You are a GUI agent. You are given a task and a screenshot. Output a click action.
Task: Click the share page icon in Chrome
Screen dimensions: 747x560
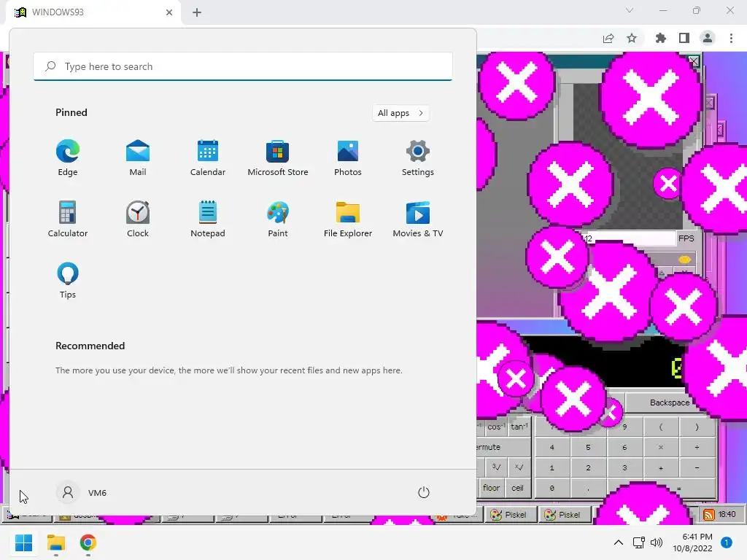tap(608, 38)
